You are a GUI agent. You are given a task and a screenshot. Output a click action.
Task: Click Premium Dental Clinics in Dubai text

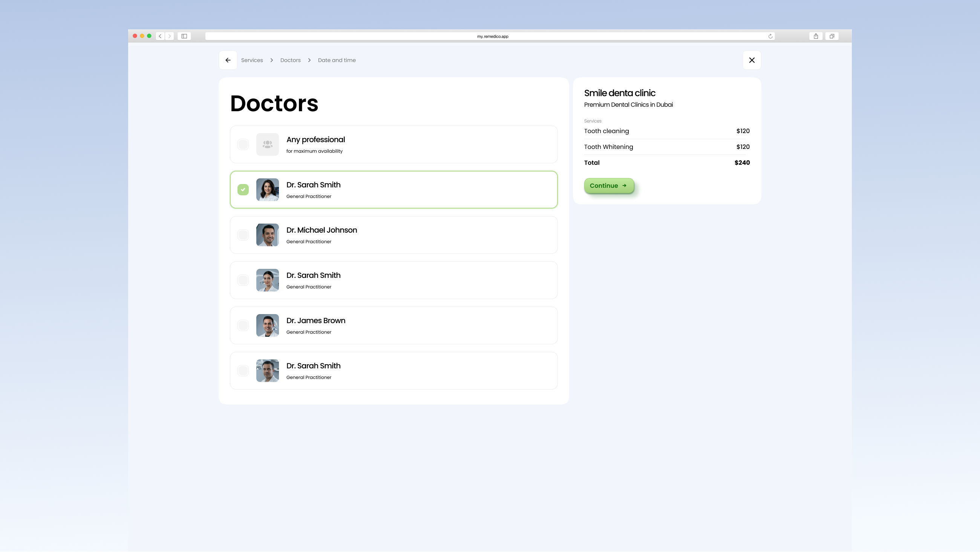(x=628, y=105)
